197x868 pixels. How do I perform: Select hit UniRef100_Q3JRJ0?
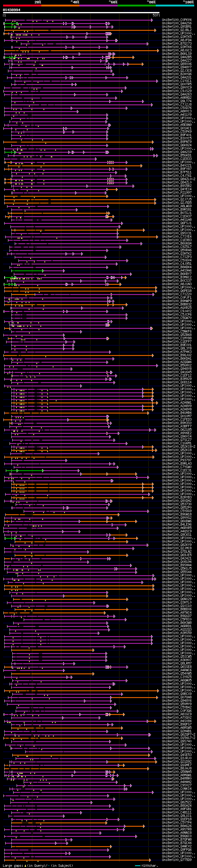pos(177,758)
